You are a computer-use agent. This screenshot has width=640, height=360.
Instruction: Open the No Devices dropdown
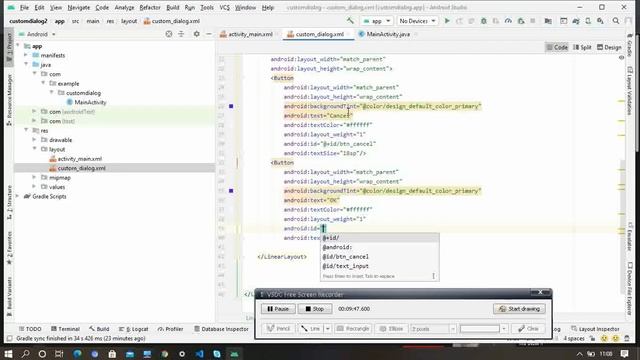pyautogui.click(x=417, y=21)
